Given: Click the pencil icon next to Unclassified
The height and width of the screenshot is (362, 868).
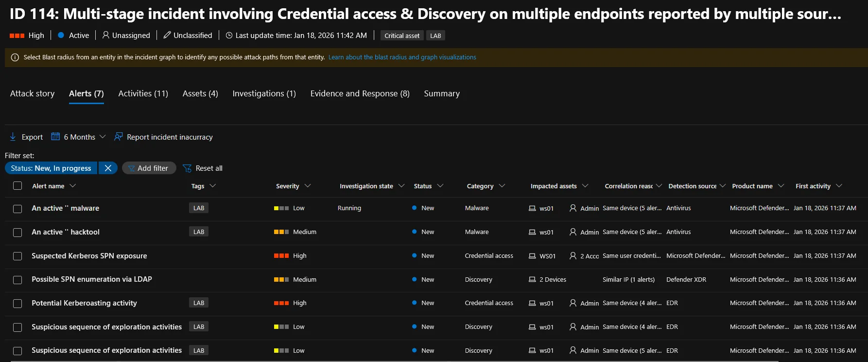Looking at the screenshot, I should [x=167, y=35].
